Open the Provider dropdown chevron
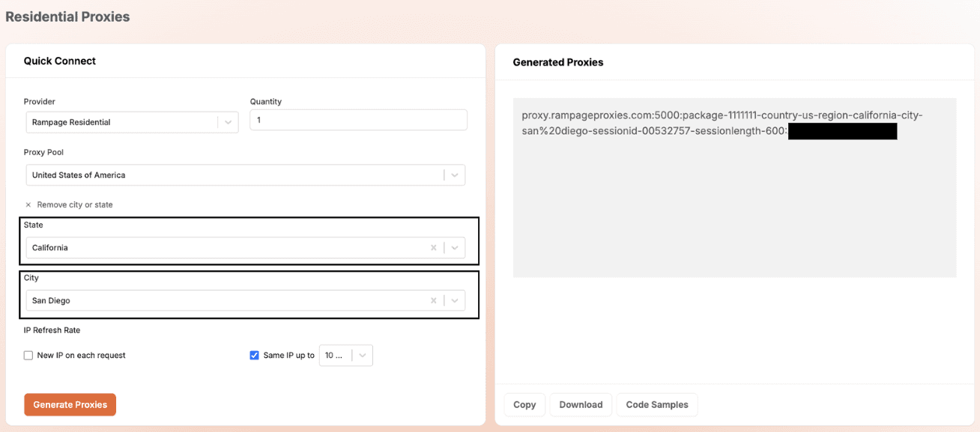 [x=229, y=123]
